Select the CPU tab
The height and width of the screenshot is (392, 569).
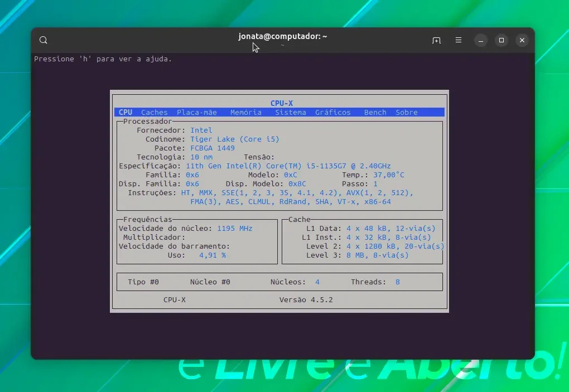(126, 113)
